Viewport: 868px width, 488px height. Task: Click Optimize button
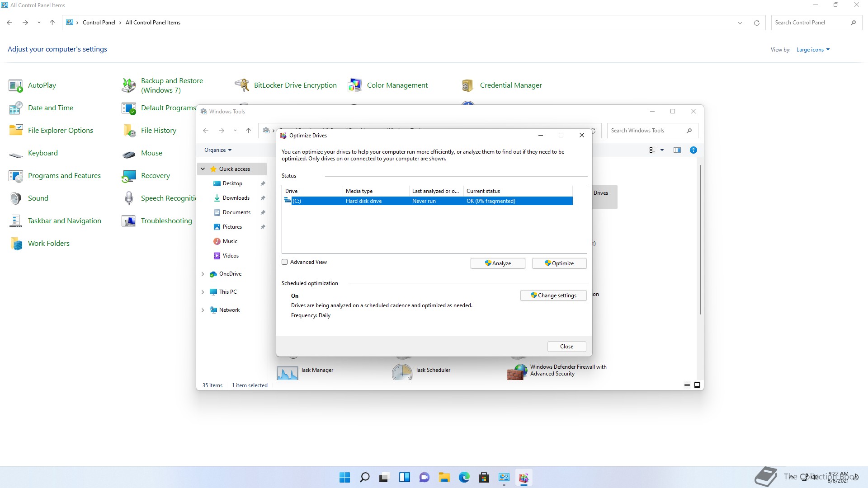pyautogui.click(x=559, y=263)
